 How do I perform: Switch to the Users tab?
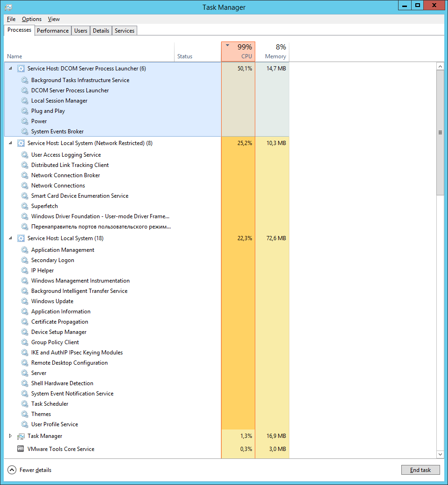[80, 31]
